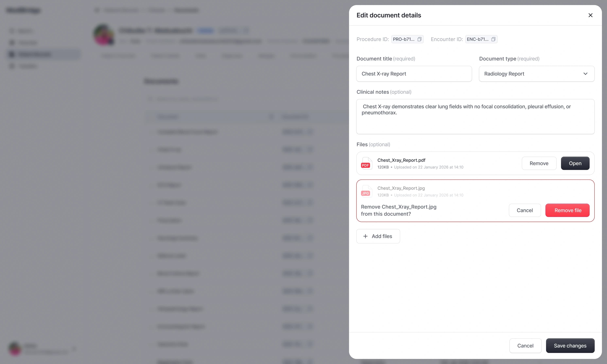Save changes to the document
Image resolution: width=607 pixels, height=364 pixels.
pos(570,346)
